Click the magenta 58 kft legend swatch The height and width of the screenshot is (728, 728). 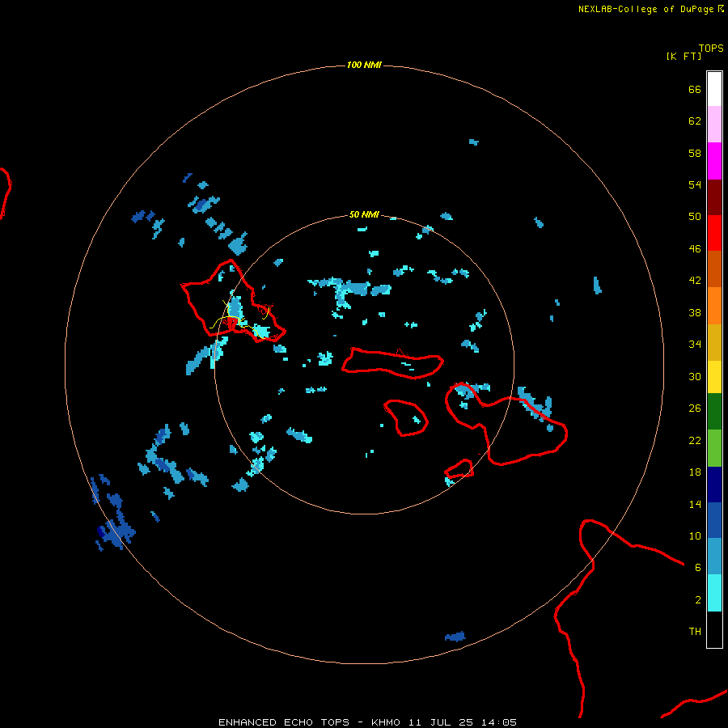714,161
